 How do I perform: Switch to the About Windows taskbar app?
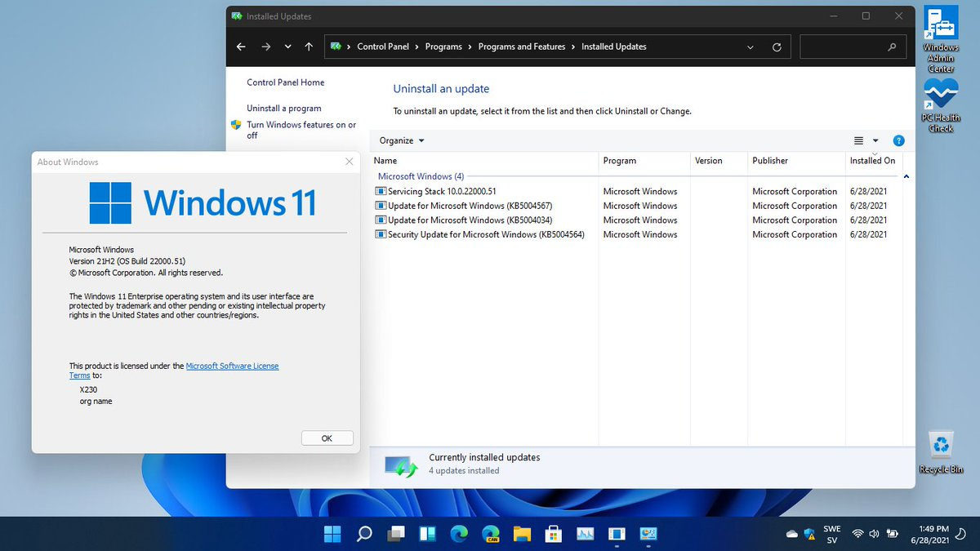pos(617,534)
